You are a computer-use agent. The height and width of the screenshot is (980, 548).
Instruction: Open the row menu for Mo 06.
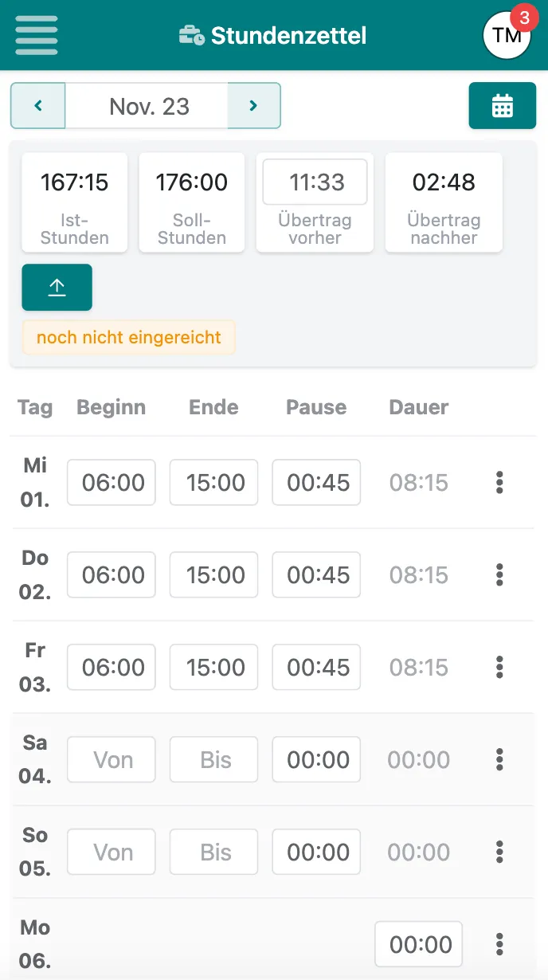(x=499, y=944)
